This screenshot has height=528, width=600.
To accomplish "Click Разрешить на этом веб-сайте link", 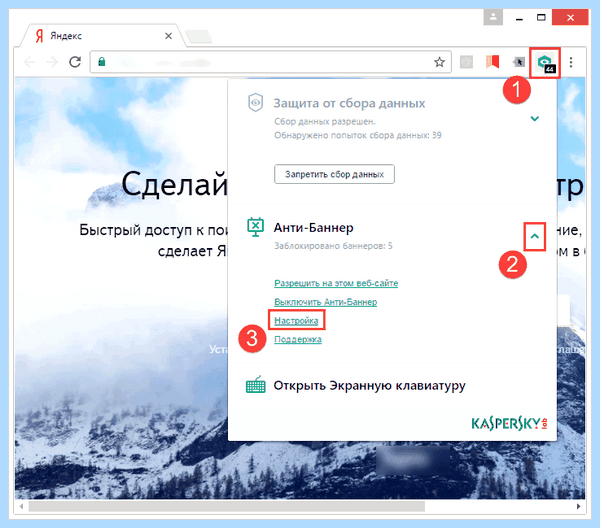I will tap(336, 283).
